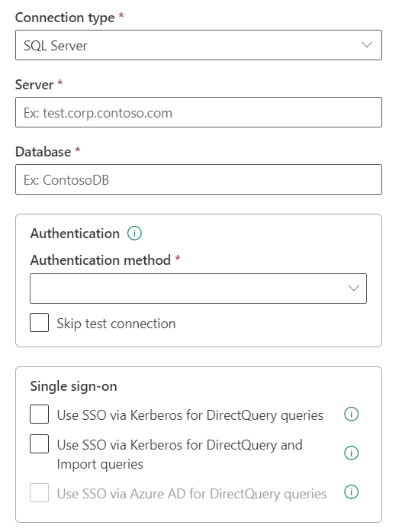Focus the Server input field
This screenshot has height=532, width=402.
coord(198,112)
